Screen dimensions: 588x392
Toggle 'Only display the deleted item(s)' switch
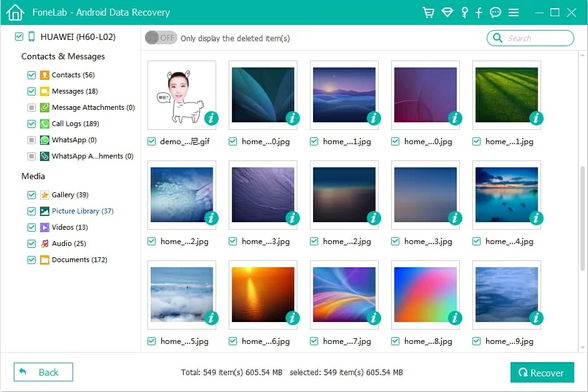click(x=161, y=38)
